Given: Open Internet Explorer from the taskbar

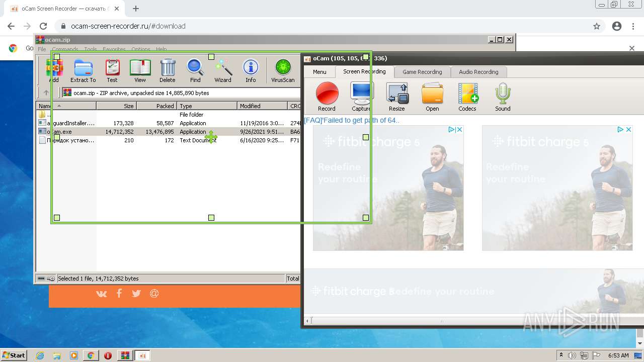Looking at the screenshot, I should coord(40,355).
